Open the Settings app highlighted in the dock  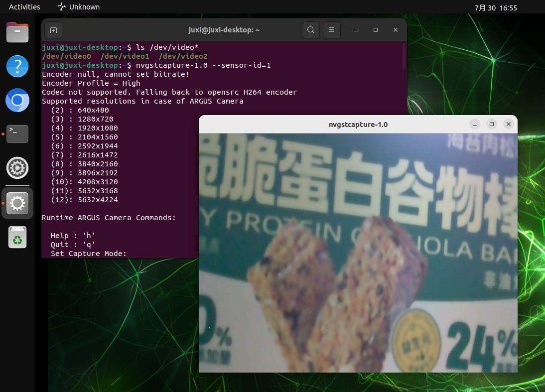[x=17, y=203]
